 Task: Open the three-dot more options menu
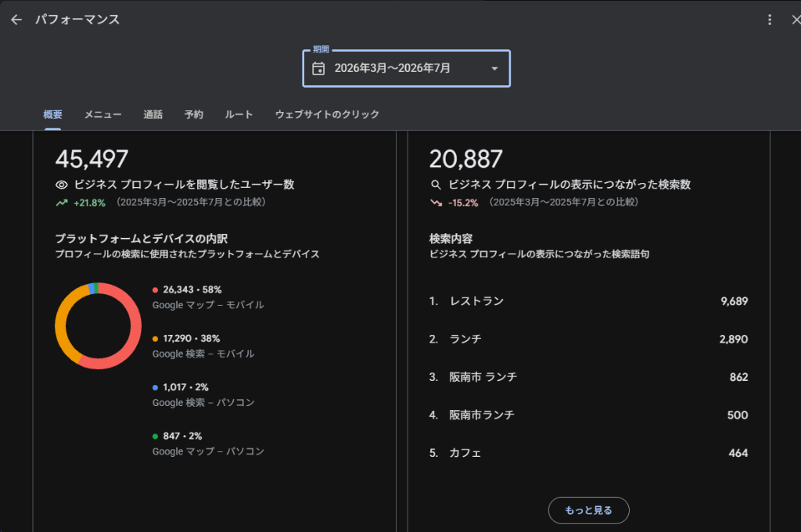(770, 20)
